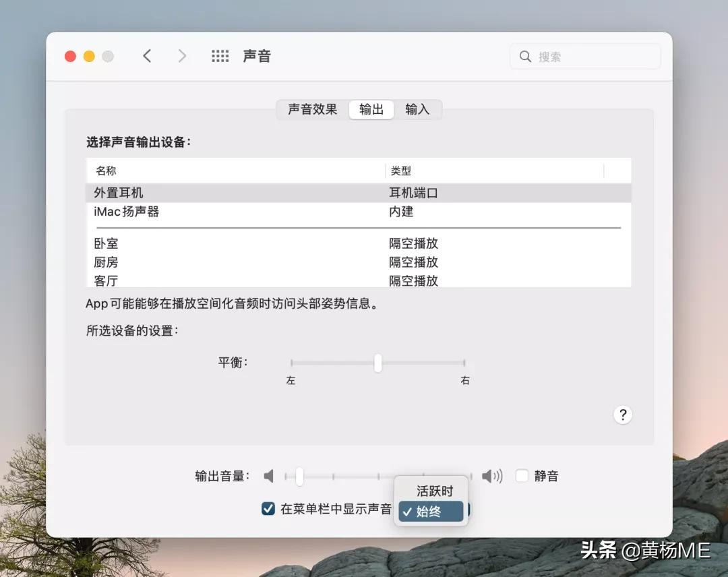Click the 平衡 balance slider handle
The image size is (728, 577).
click(377, 363)
